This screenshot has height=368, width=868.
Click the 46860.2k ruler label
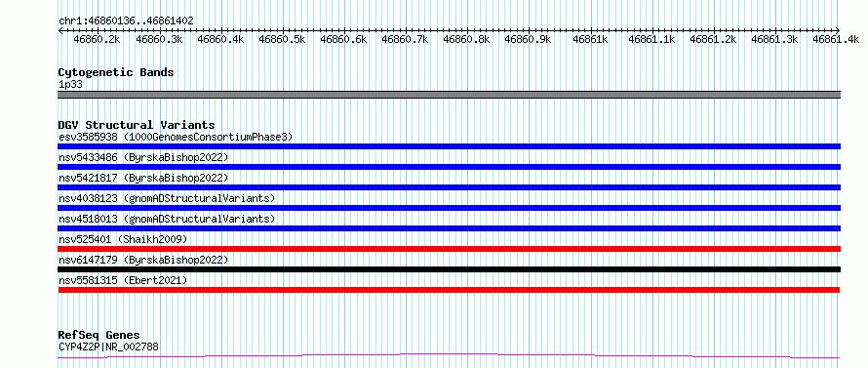(98, 39)
